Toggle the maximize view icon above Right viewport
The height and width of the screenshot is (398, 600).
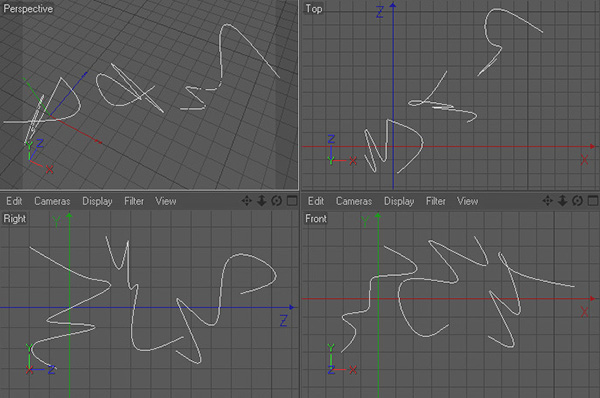pos(292,201)
